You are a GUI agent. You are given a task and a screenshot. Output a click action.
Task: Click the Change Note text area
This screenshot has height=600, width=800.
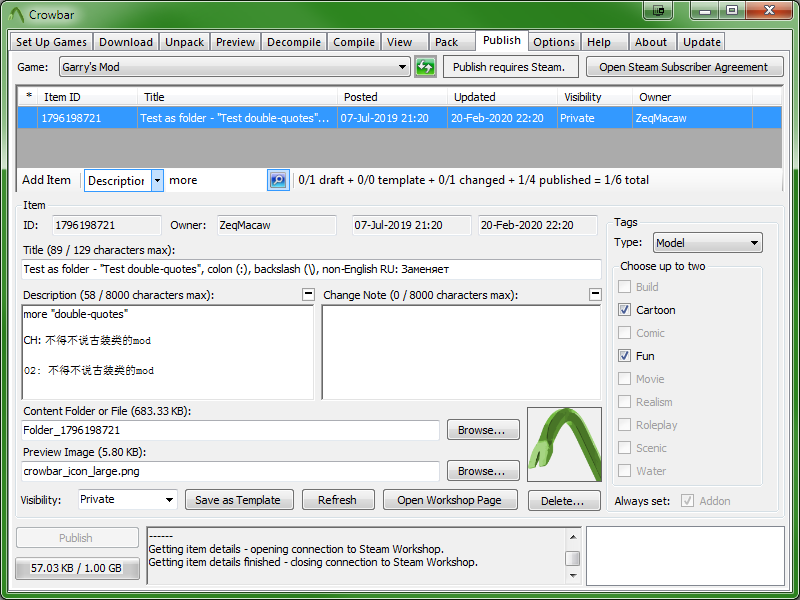click(x=461, y=352)
